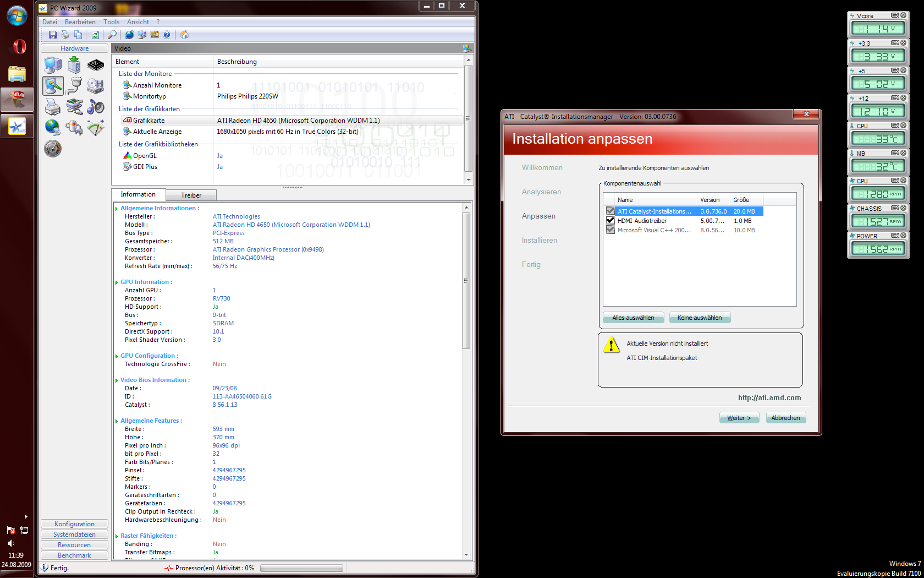This screenshot has height=578, width=924.
Task: Open the round Overclocking speedometer icon
Action: click(53, 149)
